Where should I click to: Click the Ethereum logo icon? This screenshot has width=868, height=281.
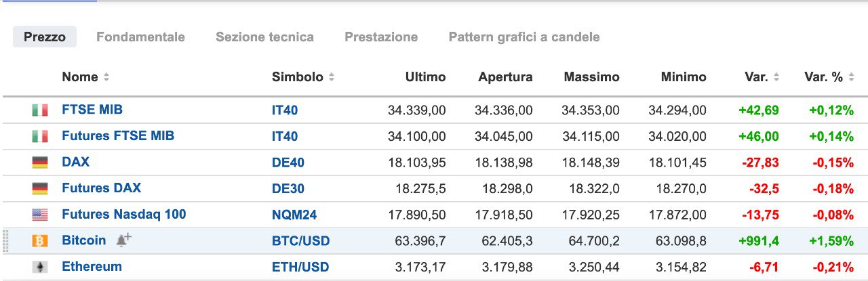pyautogui.click(x=40, y=267)
